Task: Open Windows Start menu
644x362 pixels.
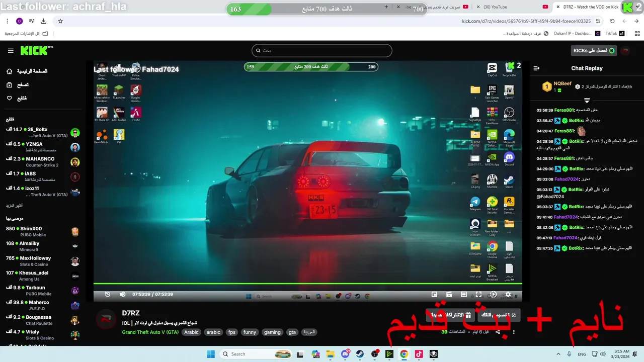Action: (x=210, y=354)
